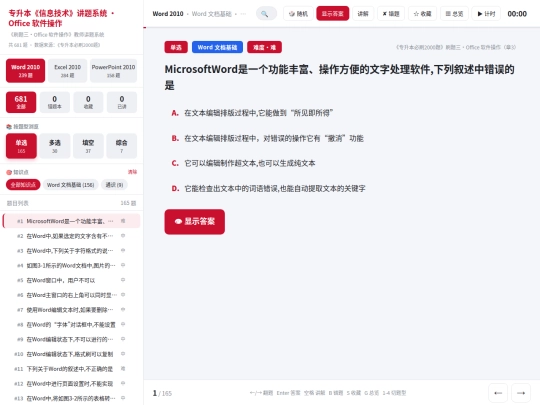Select the 681 全部 filter card
The image size is (540, 405).
click(21, 102)
